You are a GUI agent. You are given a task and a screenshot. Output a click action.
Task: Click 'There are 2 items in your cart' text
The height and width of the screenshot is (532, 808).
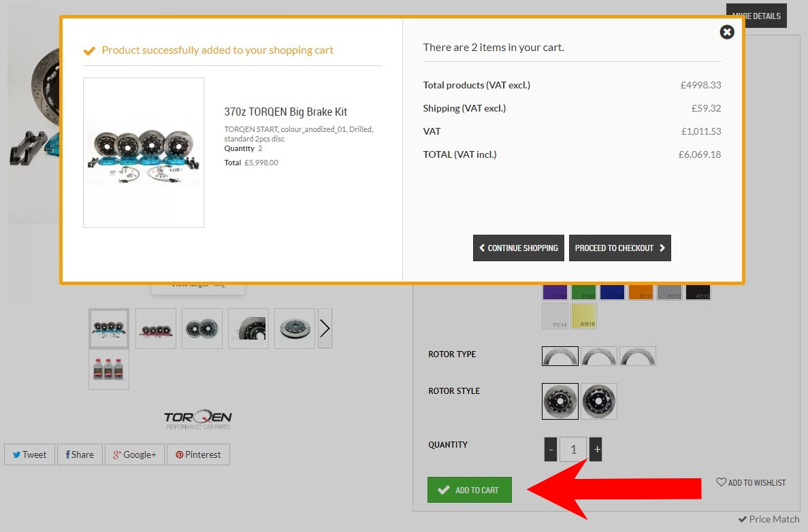click(x=494, y=48)
